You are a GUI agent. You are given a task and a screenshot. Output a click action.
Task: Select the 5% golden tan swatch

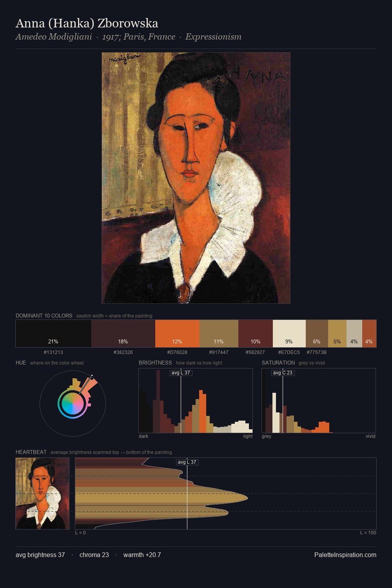coord(337,334)
